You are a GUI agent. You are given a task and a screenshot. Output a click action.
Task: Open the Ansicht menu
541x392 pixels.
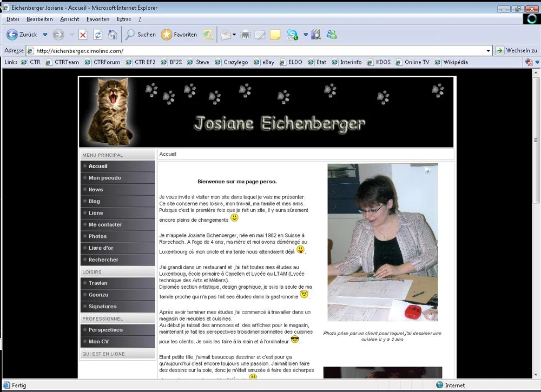70,19
